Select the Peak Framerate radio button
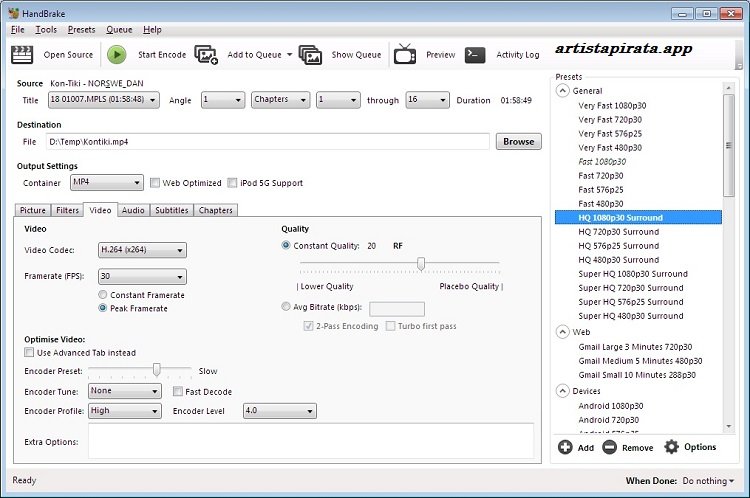 [102, 308]
